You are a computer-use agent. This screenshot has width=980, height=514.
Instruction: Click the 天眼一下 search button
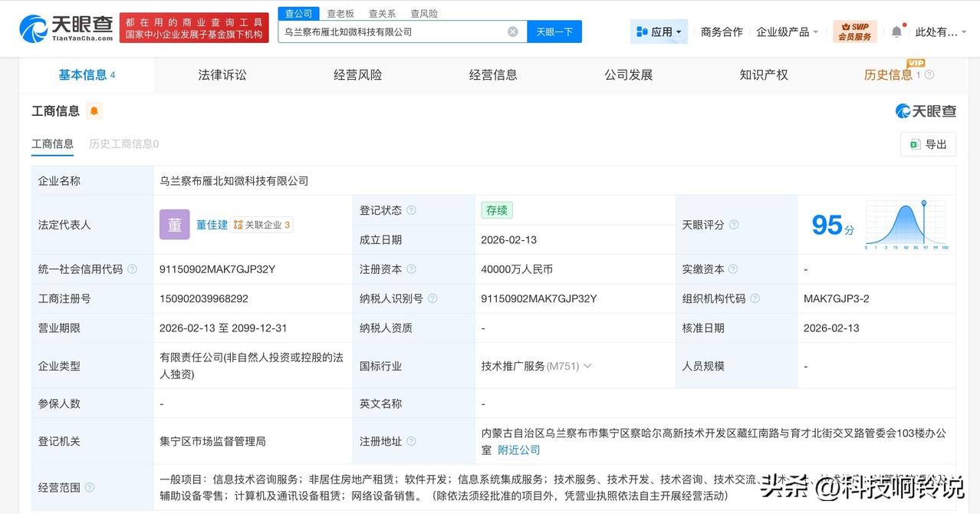tap(554, 31)
